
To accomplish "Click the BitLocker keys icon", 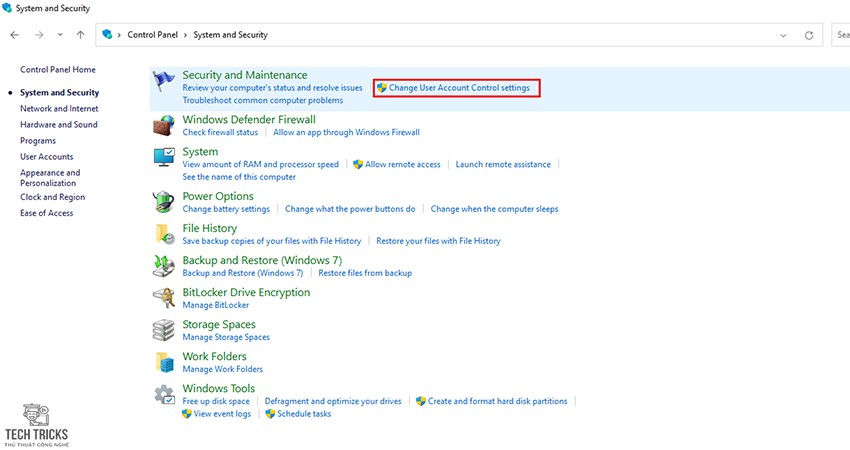I will [164, 298].
